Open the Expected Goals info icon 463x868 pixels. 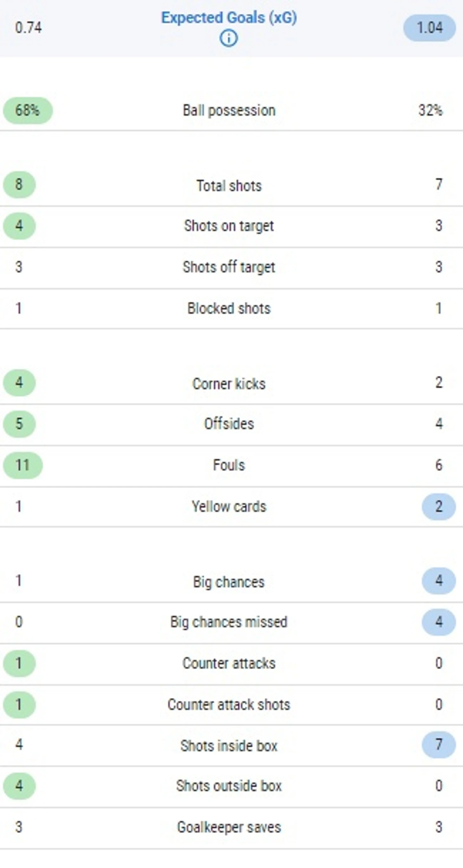229,38
